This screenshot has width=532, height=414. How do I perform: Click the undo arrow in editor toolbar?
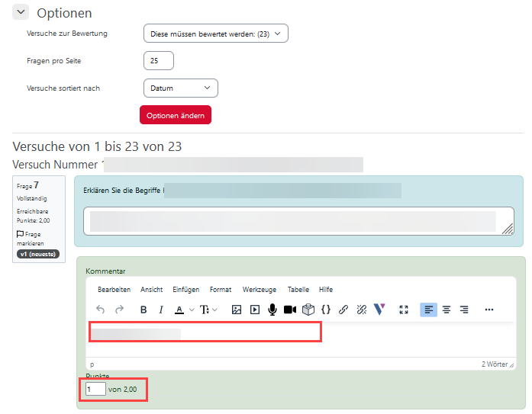[101, 310]
